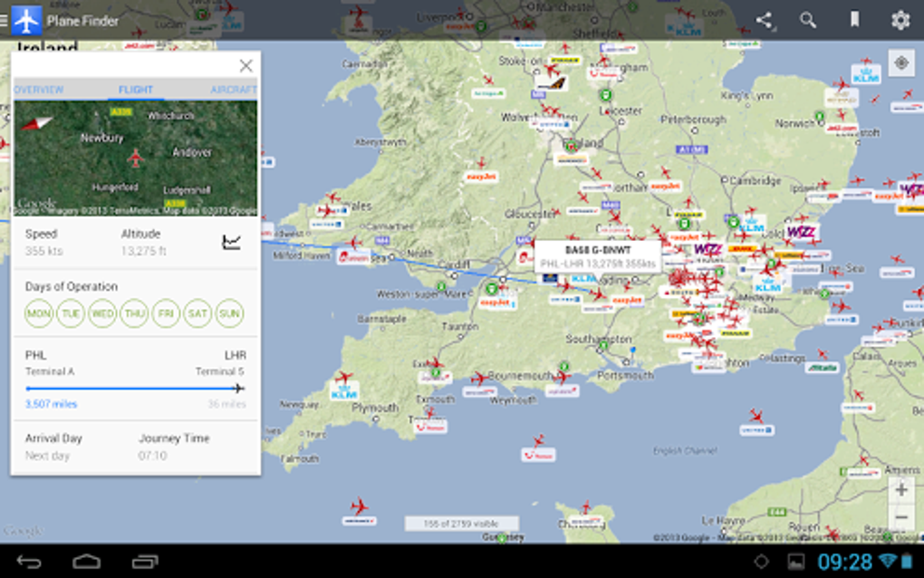Tap the green airport marker at Norwich
Screen dimensions: 924x578
tap(819, 116)
